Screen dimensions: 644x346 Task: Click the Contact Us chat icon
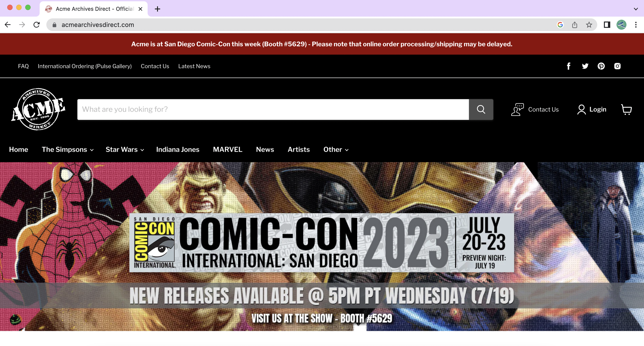pyautogui.click(x=517, y=109)
